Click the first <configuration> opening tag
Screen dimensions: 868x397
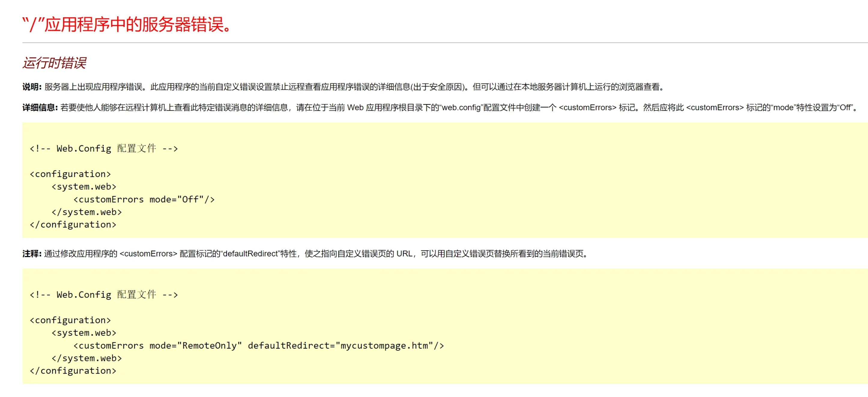(x=70, y=174)
